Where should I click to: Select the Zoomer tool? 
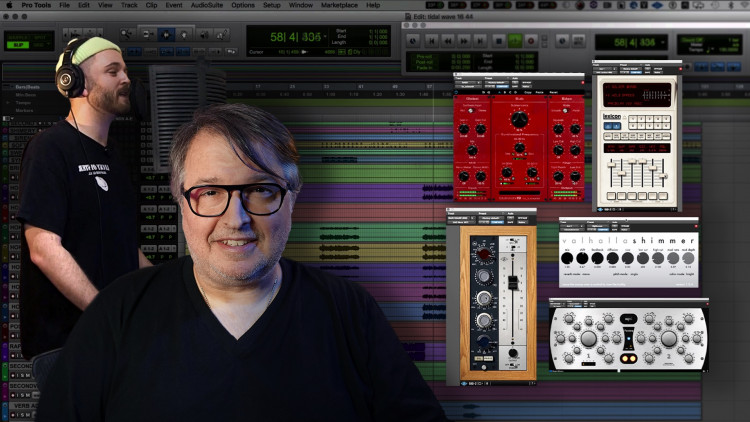pyautogui.click(x=127, y=34)
